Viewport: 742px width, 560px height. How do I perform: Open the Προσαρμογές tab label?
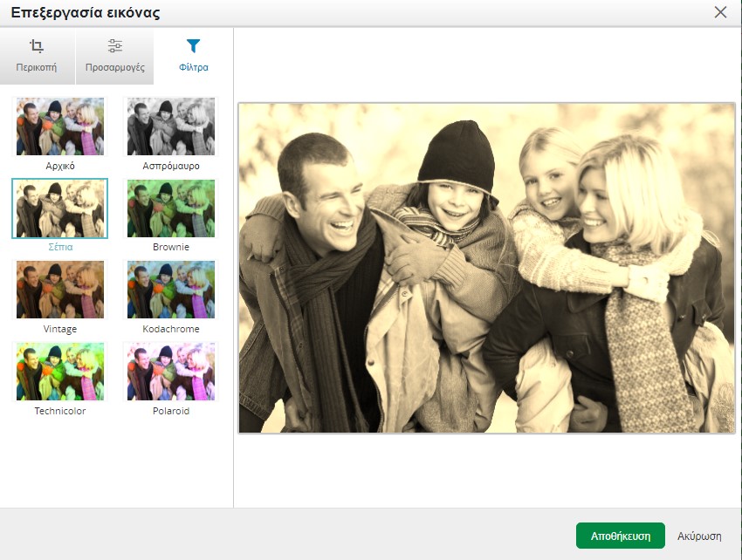[115, 67]
